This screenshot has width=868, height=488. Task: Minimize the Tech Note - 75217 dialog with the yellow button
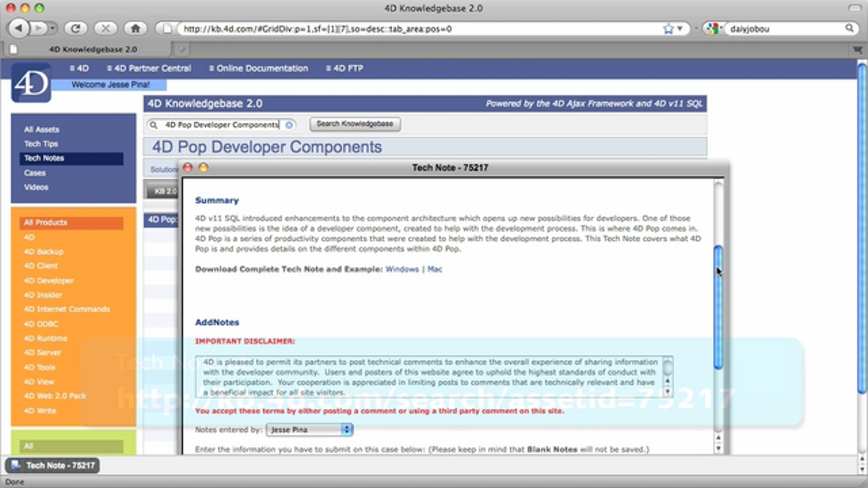(x=204, y=167)
